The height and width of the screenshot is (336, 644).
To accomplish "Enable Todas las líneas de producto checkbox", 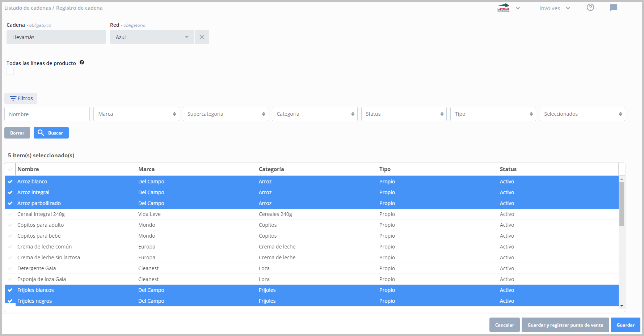I will coord(10,71).
